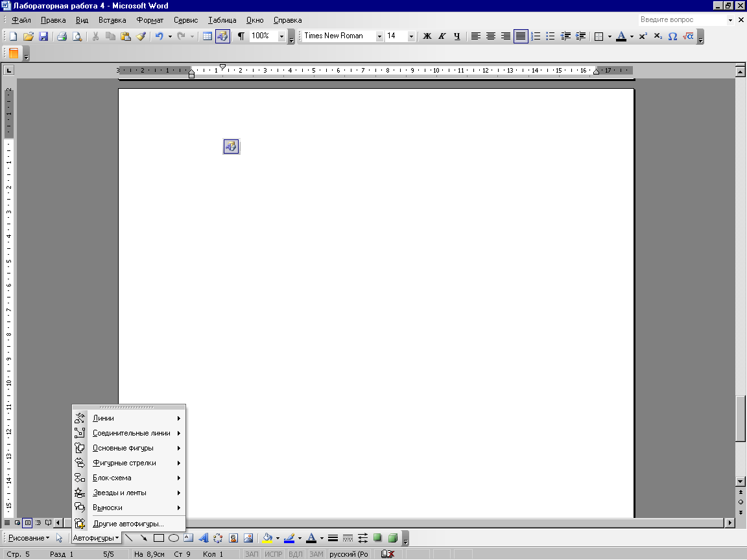747x560 pixels.
Task: Open the Таблица menu
Action: [222, 20]
